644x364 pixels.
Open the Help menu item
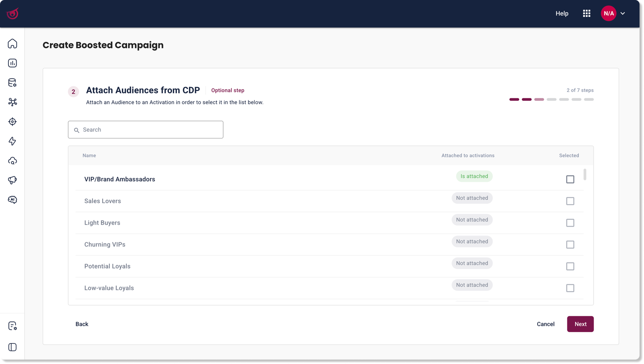[x=562, y=13]
